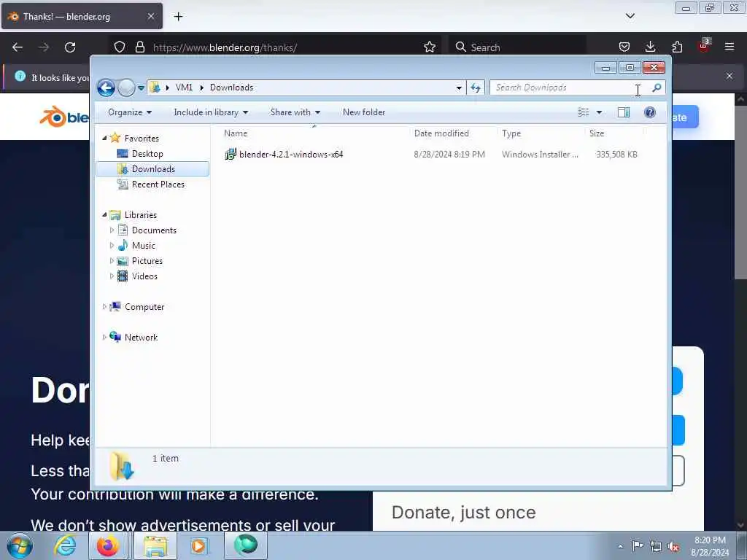Open recent locations dropdown arrow
The height and width of the screenshot is (560, 747).
click(x=141, y=87)
